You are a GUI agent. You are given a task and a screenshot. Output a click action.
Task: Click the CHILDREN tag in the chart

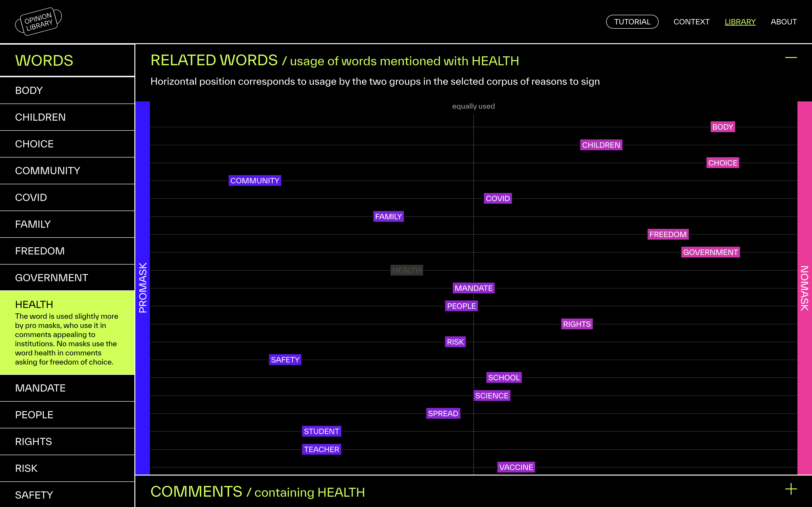(x=601, y=145)
